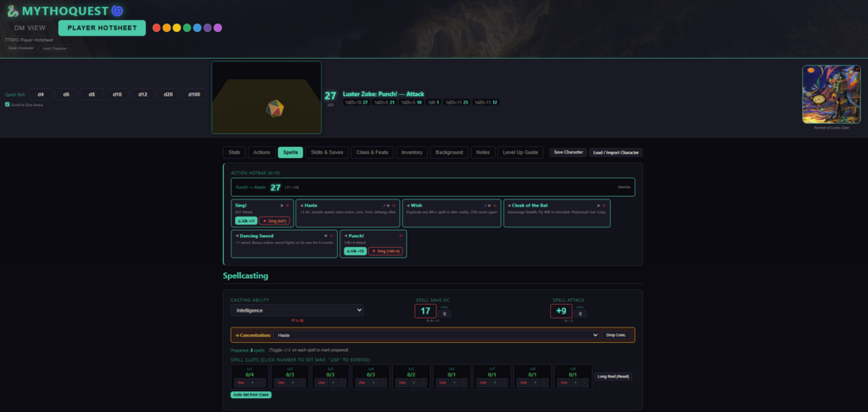Dismiss the Punch! attack result banner
This screenshot has width=868, height=412.
tap(624, 187)
